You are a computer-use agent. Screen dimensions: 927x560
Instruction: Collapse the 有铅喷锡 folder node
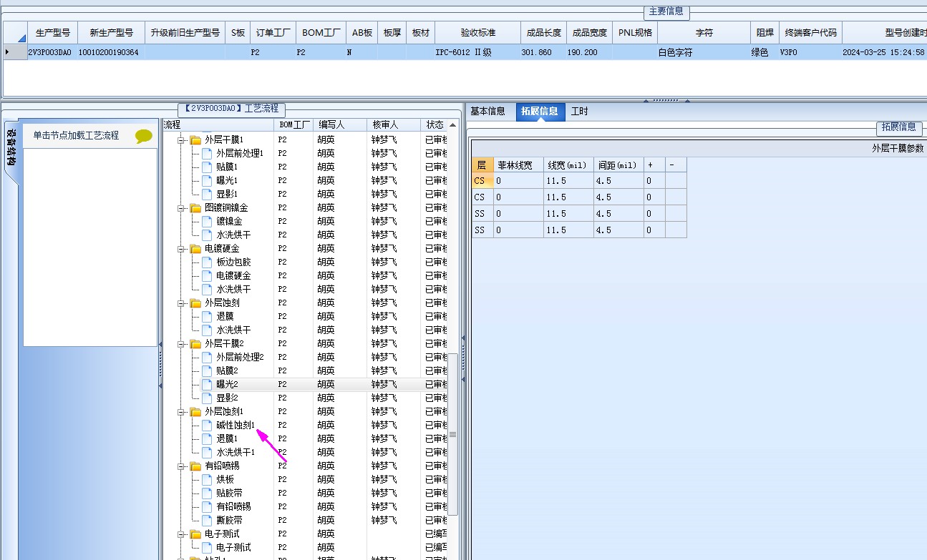tap(182, 466)
